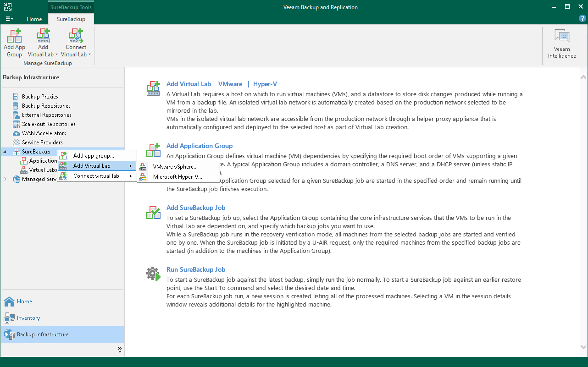Click the Connect Virtual Lab ribbon icon
The image size is (588, 367).
[76, 36]
